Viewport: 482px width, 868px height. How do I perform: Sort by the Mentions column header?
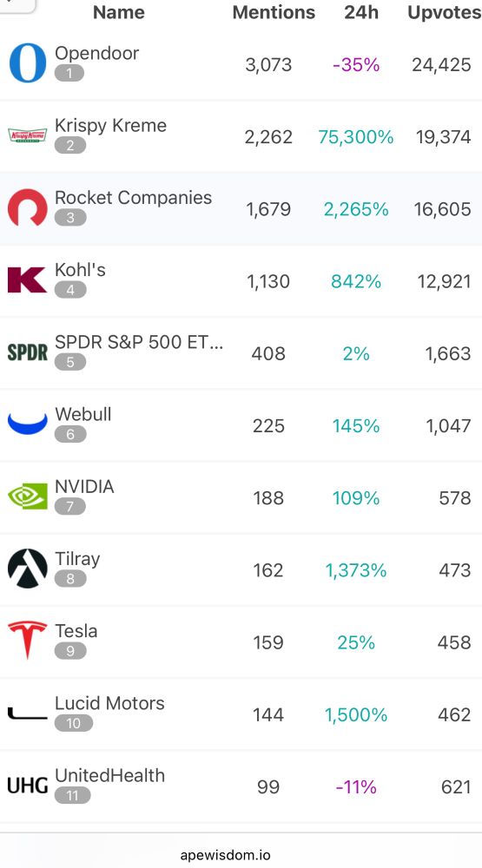pyautogui.click(x=274, y=12)
